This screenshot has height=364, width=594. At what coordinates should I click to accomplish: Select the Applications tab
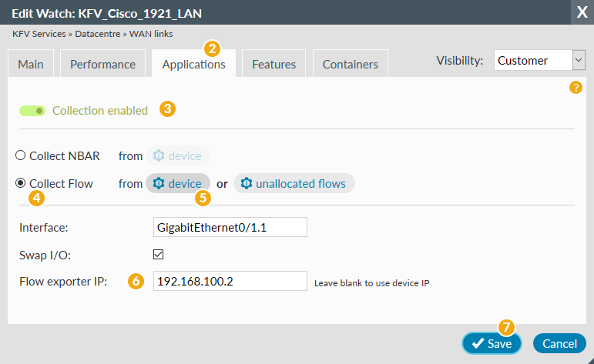193,65
